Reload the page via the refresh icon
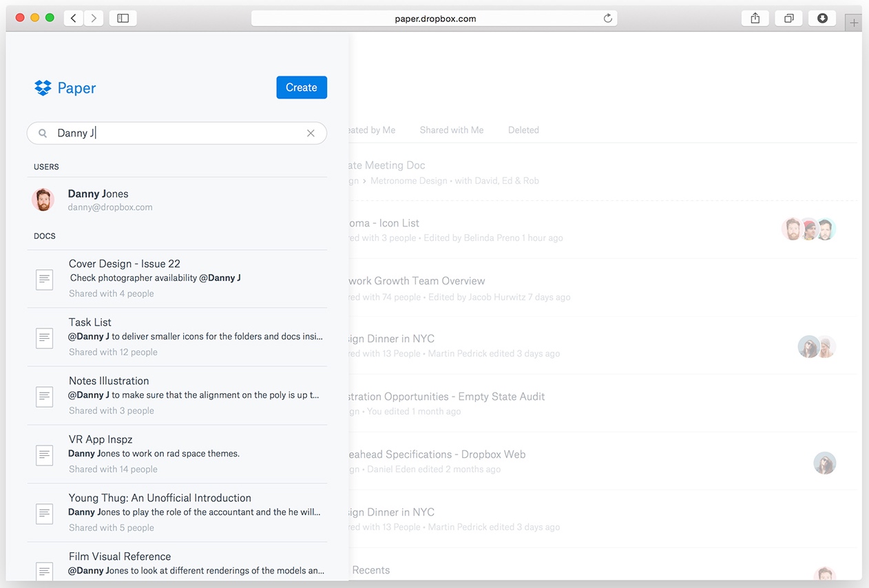This screenshot has height=588, width=869. point(607,18)
